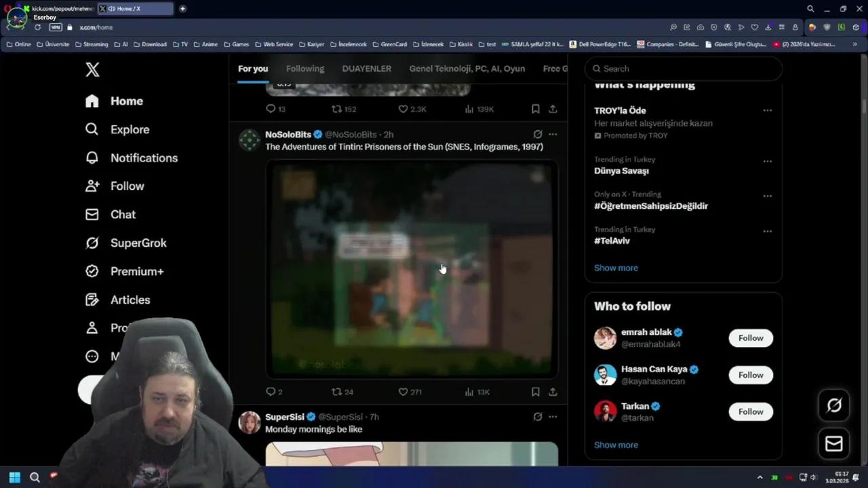
Task: Reply to the NoSoloBits Tintin post
Action: point(274,392)
